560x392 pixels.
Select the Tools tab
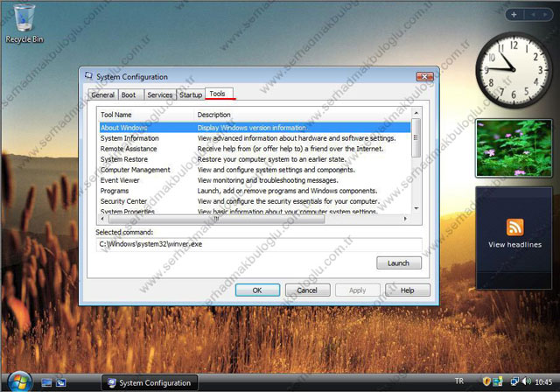pyautogui.click(x=218, y=94)
